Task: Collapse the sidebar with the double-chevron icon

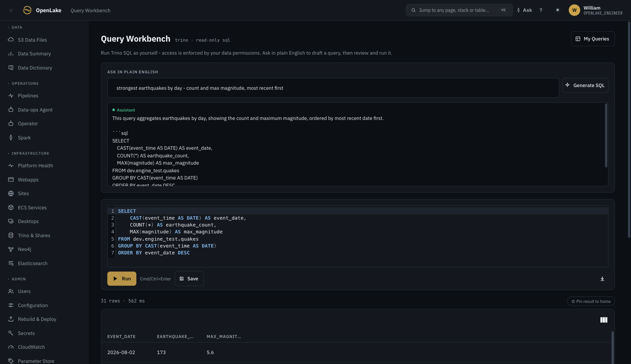Action: click(x=11, y=10)
